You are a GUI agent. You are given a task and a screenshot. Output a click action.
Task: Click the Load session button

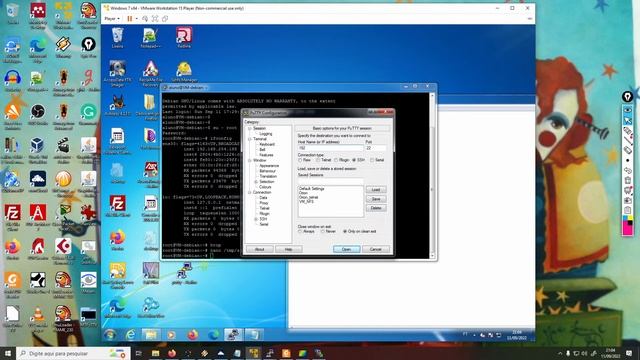(376, 190)
